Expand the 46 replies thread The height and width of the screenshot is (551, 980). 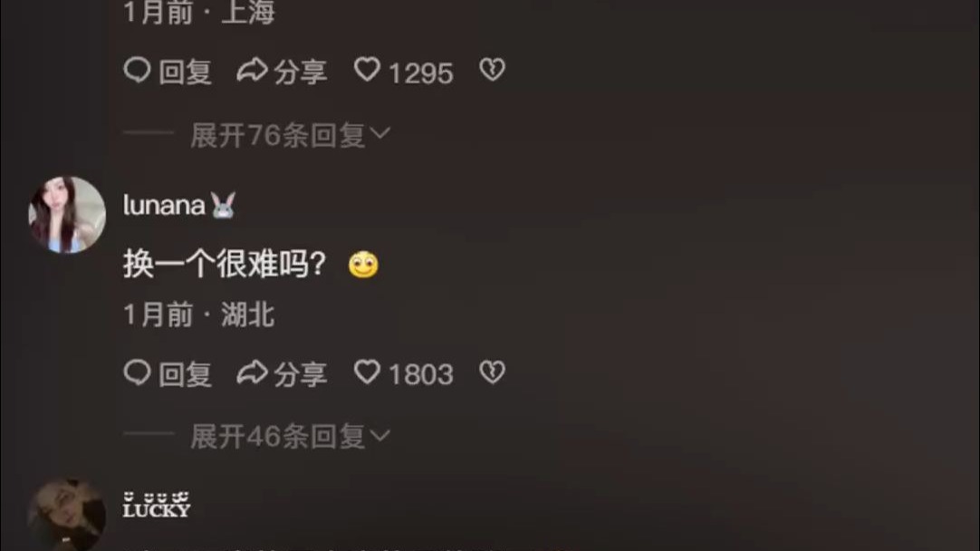[x=289, y=437]
